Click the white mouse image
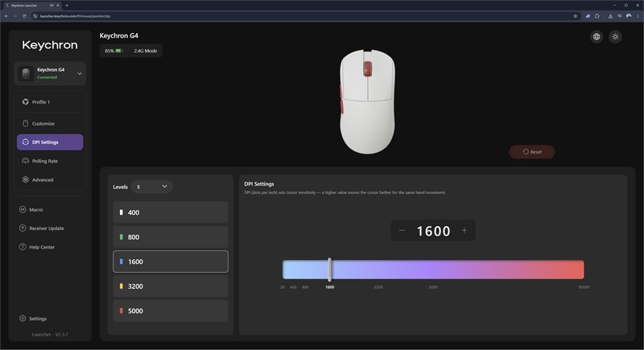Viewport: 644px width, 350px height. pos(367,101)
